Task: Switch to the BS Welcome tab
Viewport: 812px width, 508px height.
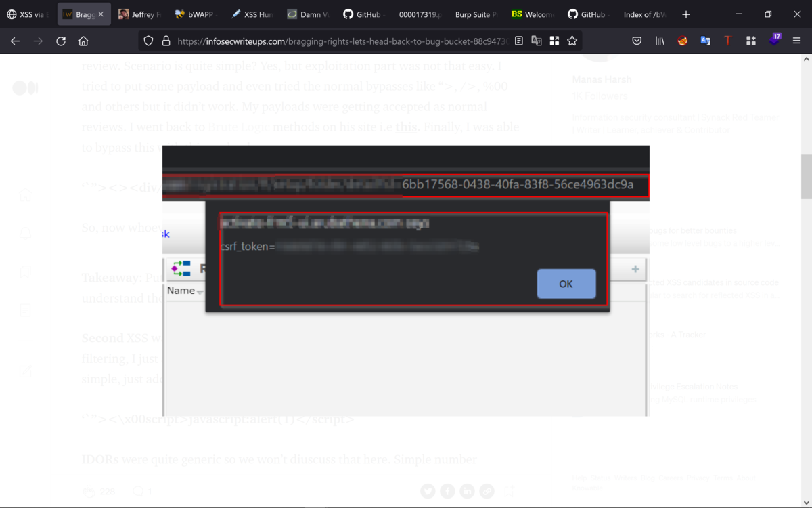Action: click(533, 14)
